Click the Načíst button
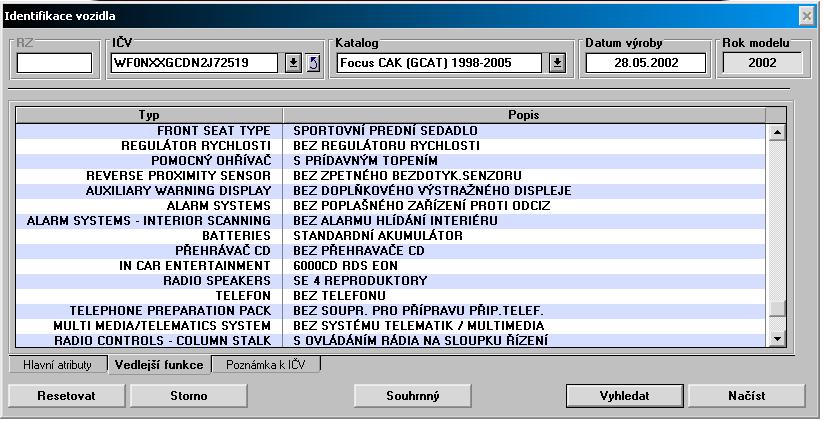The image size is (823, 421). [x=746, y=395]
